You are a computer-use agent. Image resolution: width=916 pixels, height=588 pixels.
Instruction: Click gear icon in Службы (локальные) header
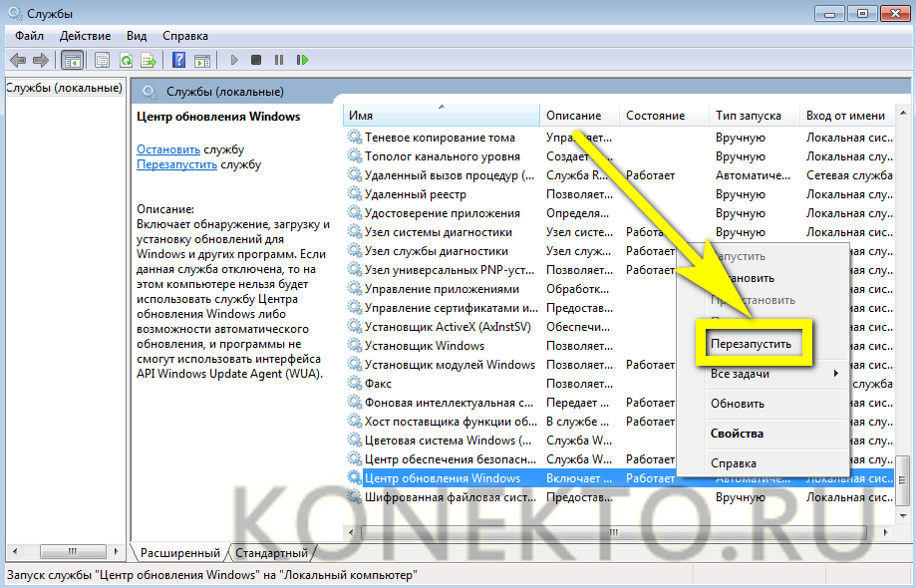[x=150, y=92]
